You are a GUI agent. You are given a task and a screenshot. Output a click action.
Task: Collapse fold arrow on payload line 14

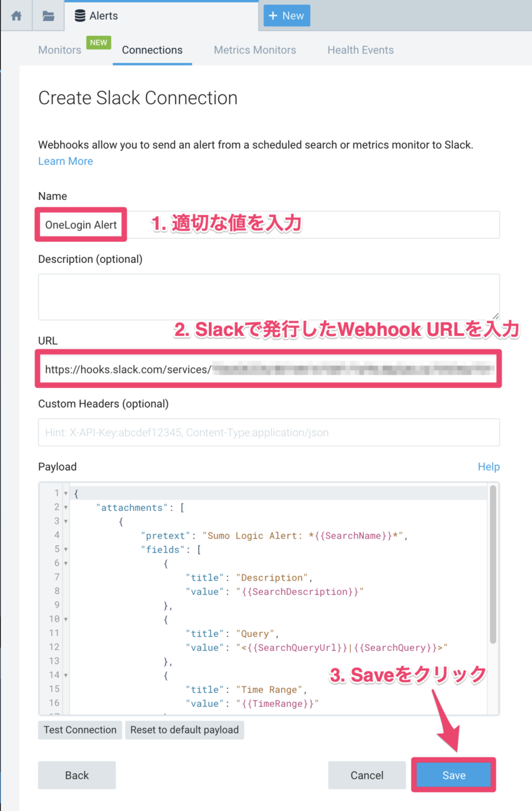pos(66,675)
